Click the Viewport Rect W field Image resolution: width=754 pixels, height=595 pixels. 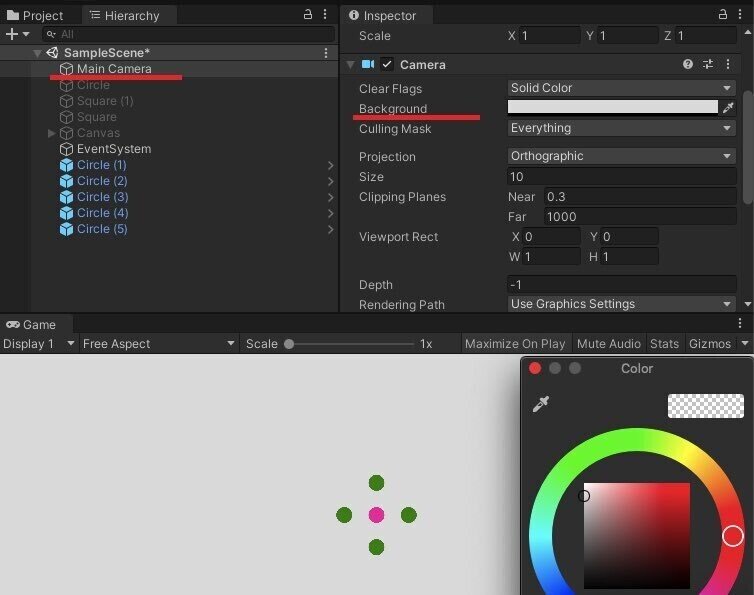pos(551,256)
